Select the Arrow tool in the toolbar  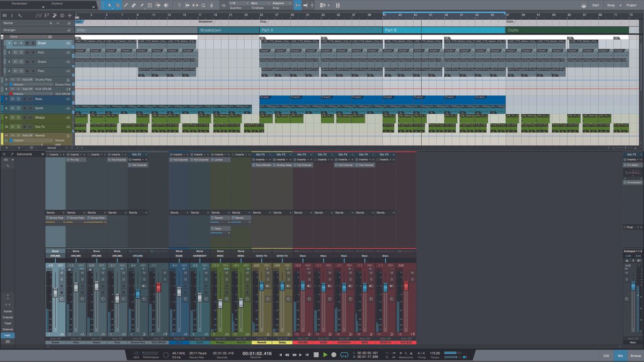tap(109, 5)
